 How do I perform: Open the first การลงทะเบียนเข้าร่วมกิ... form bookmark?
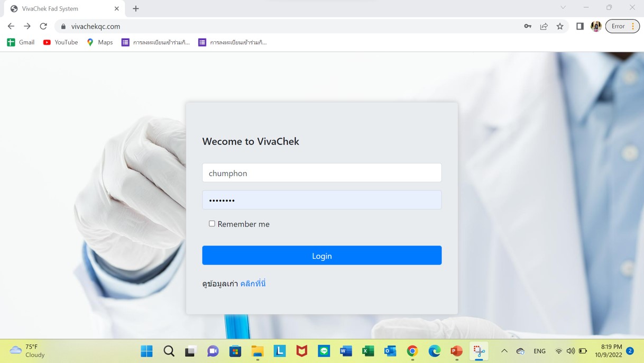tap(155, 42)
